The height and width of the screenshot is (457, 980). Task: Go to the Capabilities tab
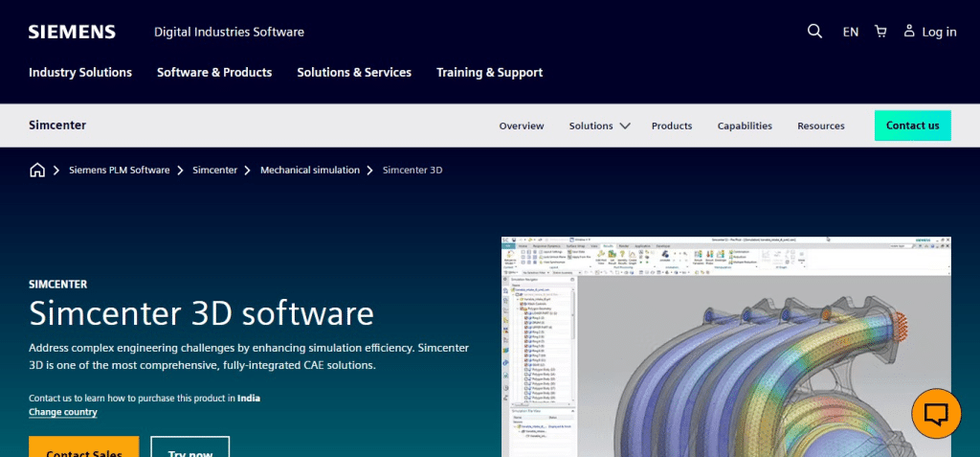click(x=745, y=126)
